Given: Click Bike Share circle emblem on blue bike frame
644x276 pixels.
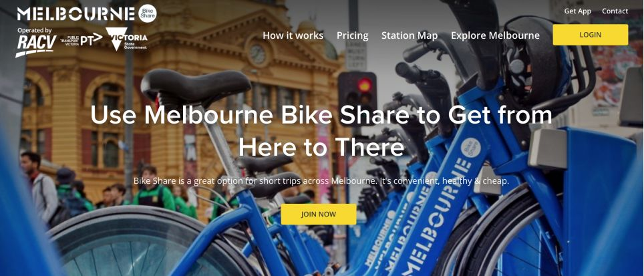Looking at the screenshot, I should 471,148.
